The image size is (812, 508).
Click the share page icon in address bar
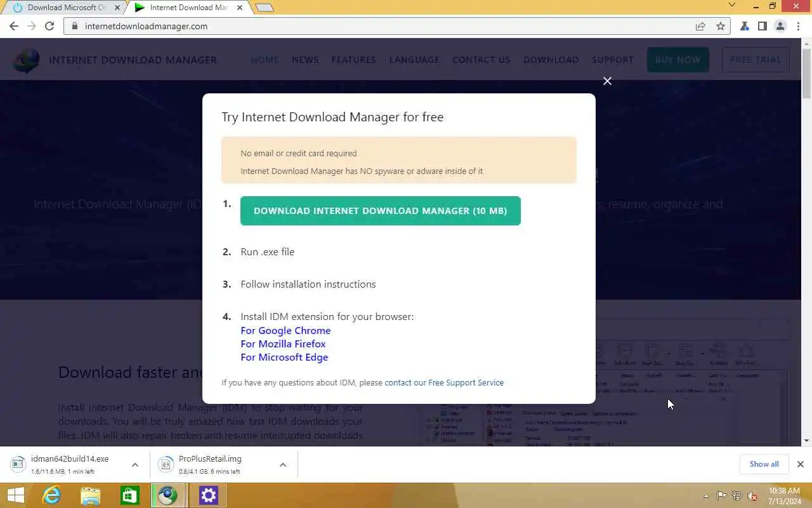(700, 26)
